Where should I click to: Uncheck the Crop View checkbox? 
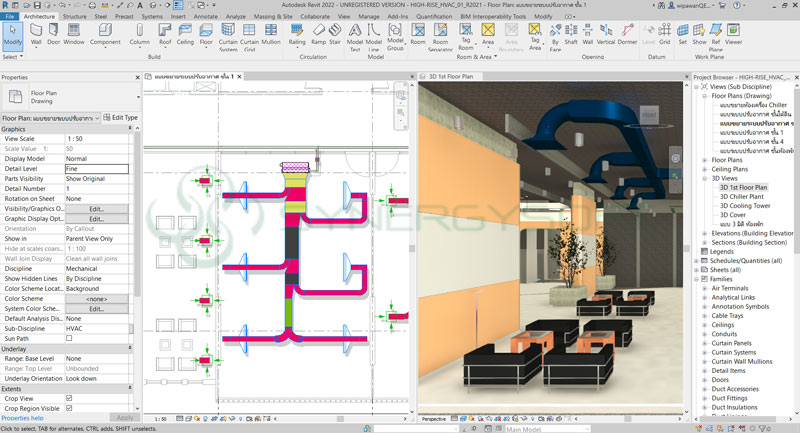click(69, 398)
